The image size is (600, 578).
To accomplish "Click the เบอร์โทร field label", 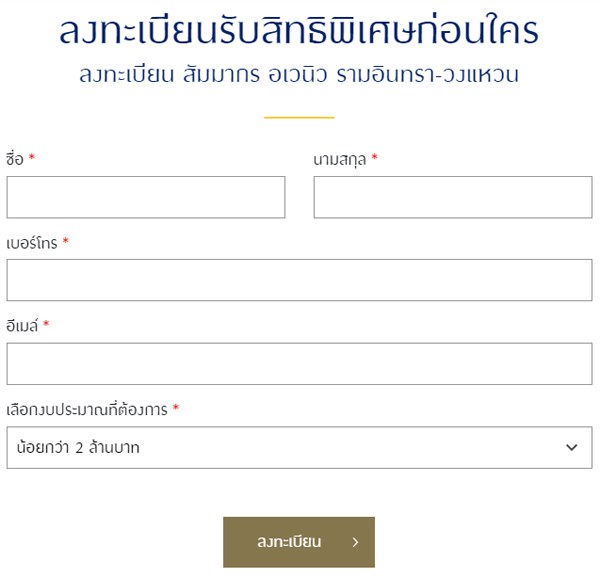I will [32, 243].
